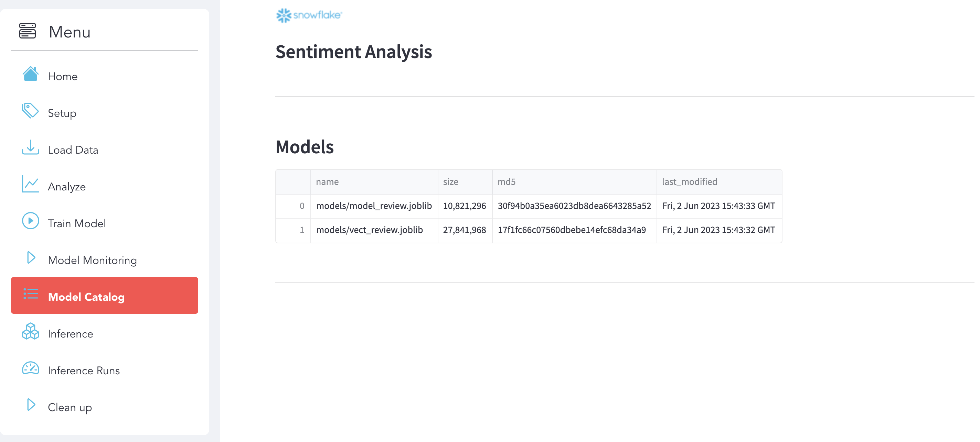Select the models/model_review.joblib cell
Viewport: 980px width, 442px height.
coord(374,206)
